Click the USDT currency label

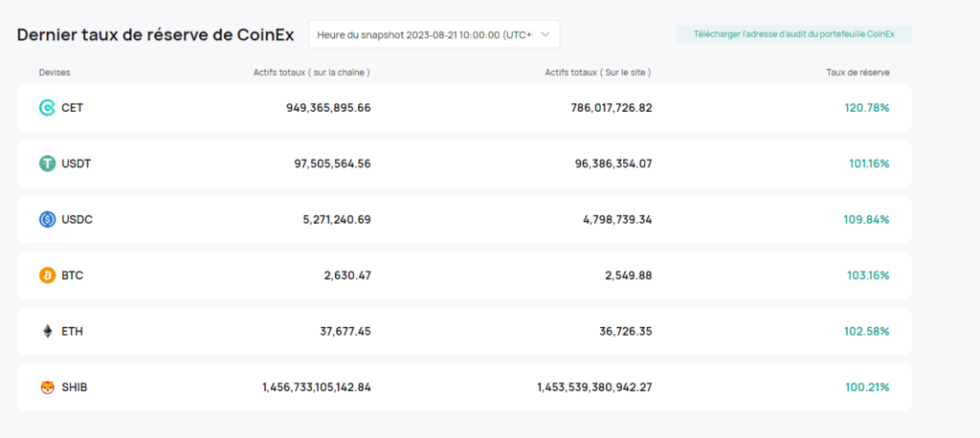click(x=77, y=164)
